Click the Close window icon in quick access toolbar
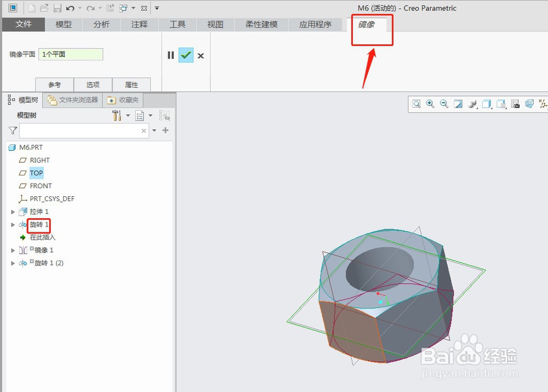548x392 pixels. [x=144, y=8]
